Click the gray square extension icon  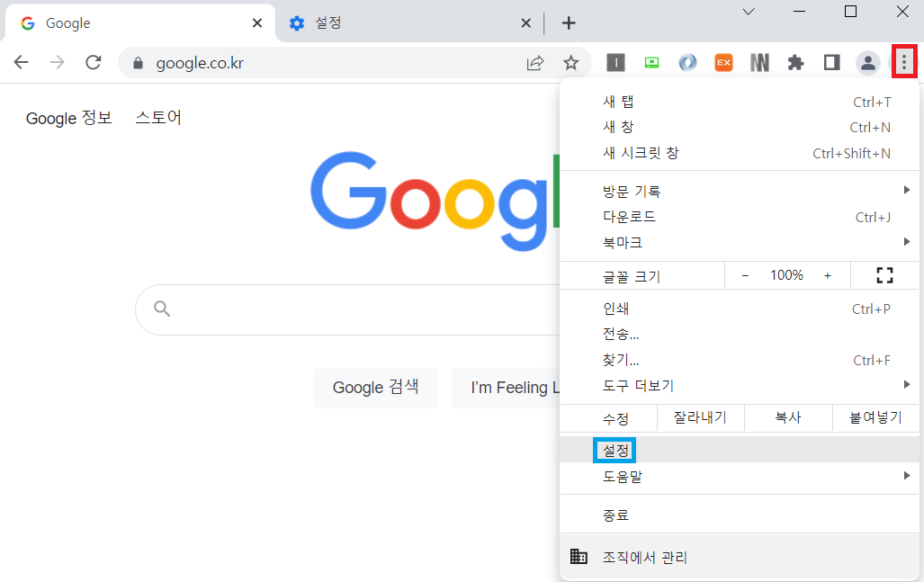615,62
